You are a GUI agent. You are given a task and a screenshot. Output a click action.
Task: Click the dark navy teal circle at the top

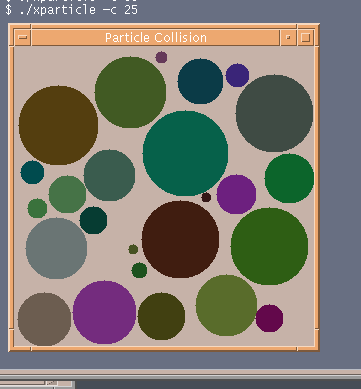[x=200, y=81]
